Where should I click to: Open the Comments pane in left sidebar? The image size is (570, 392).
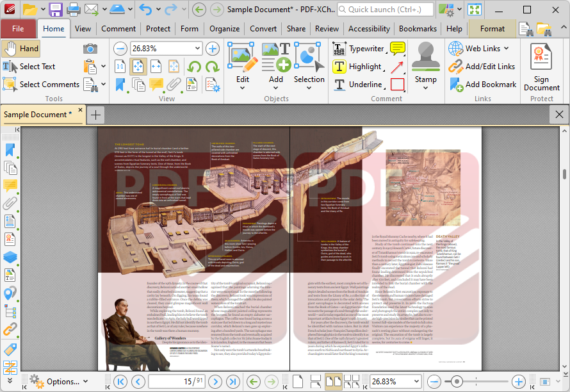pyautogui.click(x=10, y=186)
